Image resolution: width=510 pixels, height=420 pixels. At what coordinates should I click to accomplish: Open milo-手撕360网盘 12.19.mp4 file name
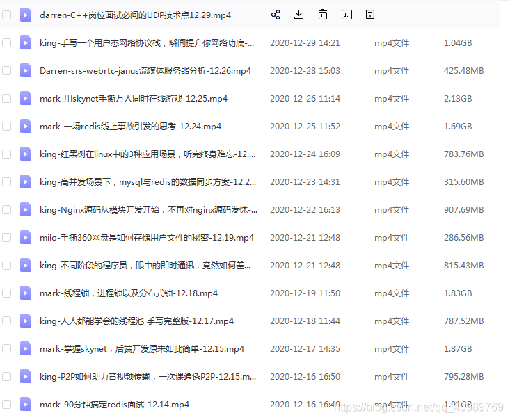[x=147, y=237]
